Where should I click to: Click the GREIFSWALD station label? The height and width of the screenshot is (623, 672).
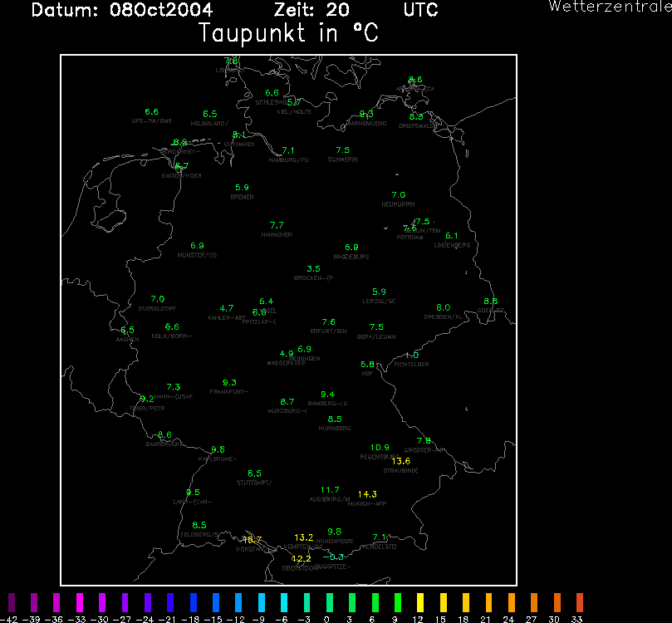pyautogui.click(x=416, y=126)
